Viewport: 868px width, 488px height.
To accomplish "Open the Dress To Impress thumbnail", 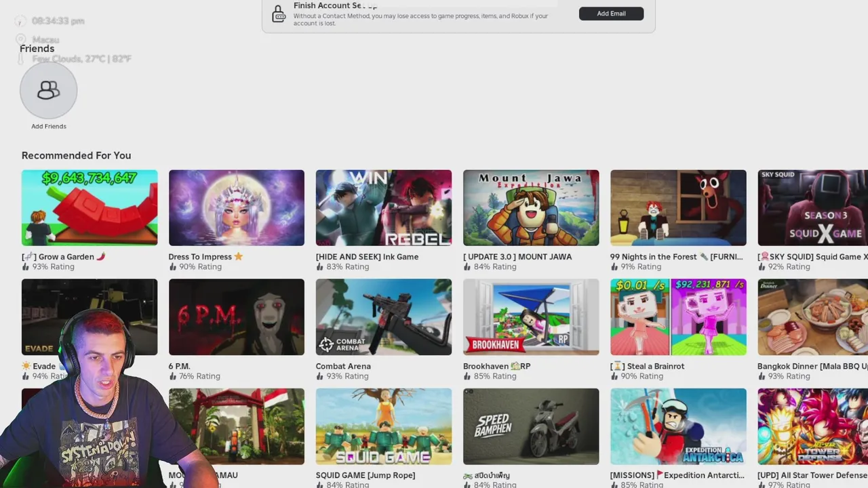I will [237, 207].
